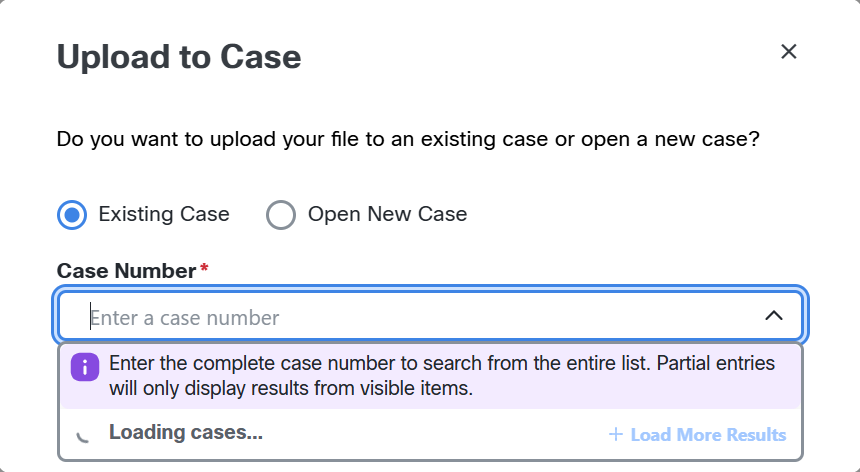Click the text cursor in case number box
Image resolution: width=860 pixels, height=472 pixels.
(90, 317)
